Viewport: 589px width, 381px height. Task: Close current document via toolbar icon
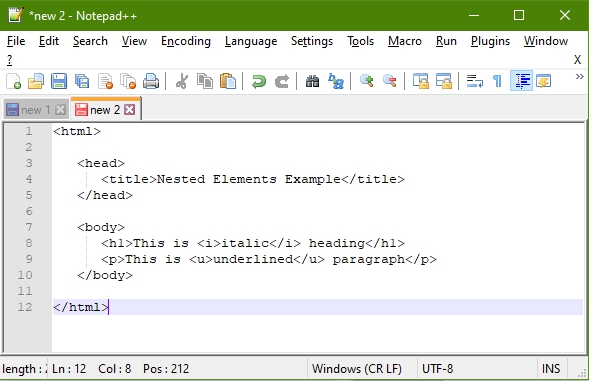pos(105,81)
